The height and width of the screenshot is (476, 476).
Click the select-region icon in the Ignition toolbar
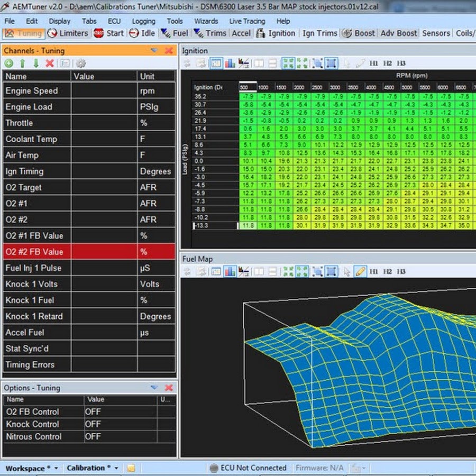pos(317,63)
